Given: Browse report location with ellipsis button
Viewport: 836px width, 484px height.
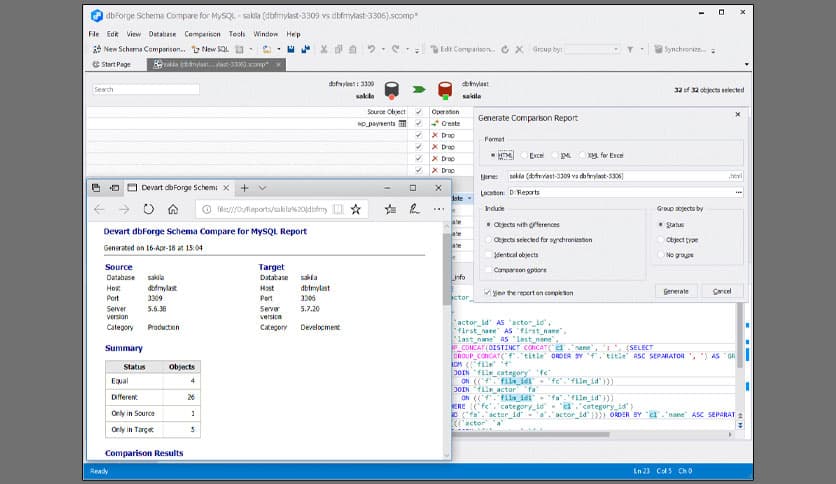Looking at the screenshot, I should tap(738, 192).
